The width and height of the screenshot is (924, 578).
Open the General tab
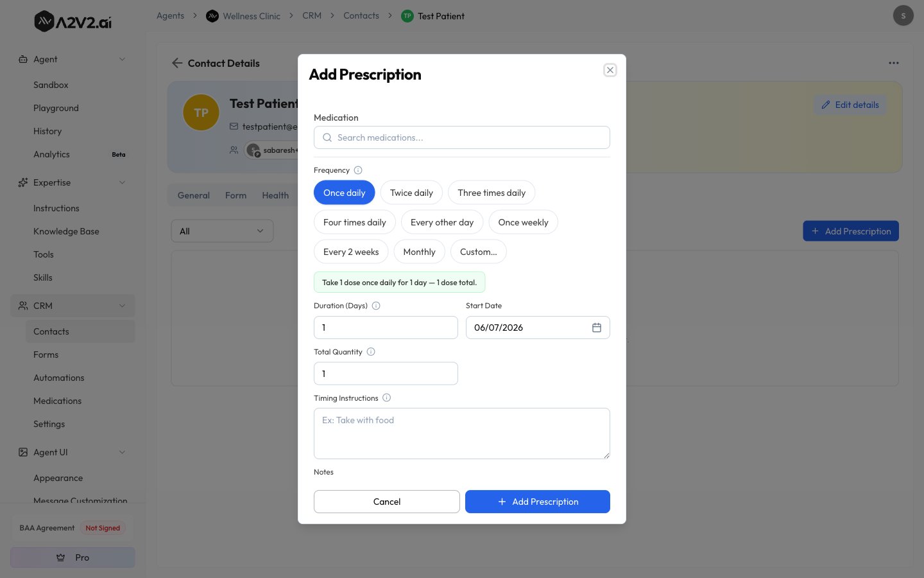pyautogui.click(x=194, y=195)
